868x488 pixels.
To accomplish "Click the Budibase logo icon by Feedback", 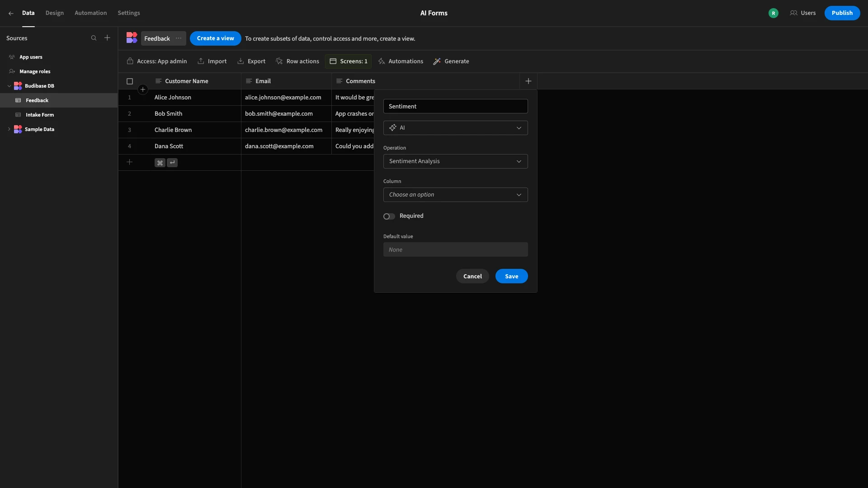I will [x=132, y=38].
